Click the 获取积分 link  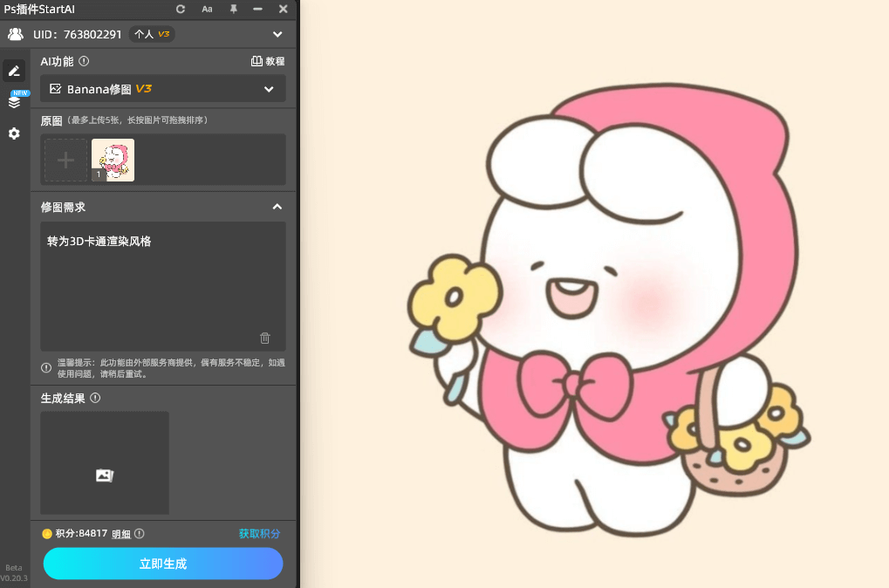(x=258, y=533)
